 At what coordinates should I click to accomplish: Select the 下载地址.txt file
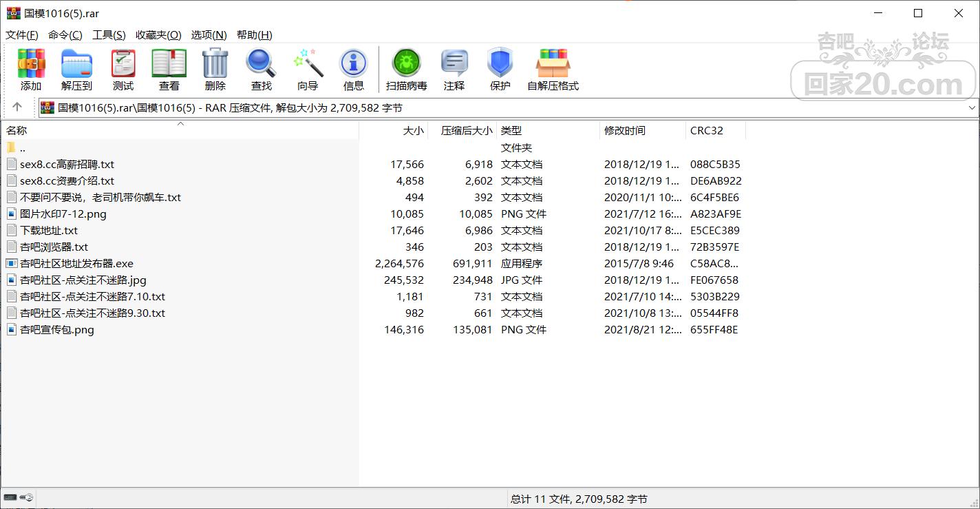(x=49, y=231)
